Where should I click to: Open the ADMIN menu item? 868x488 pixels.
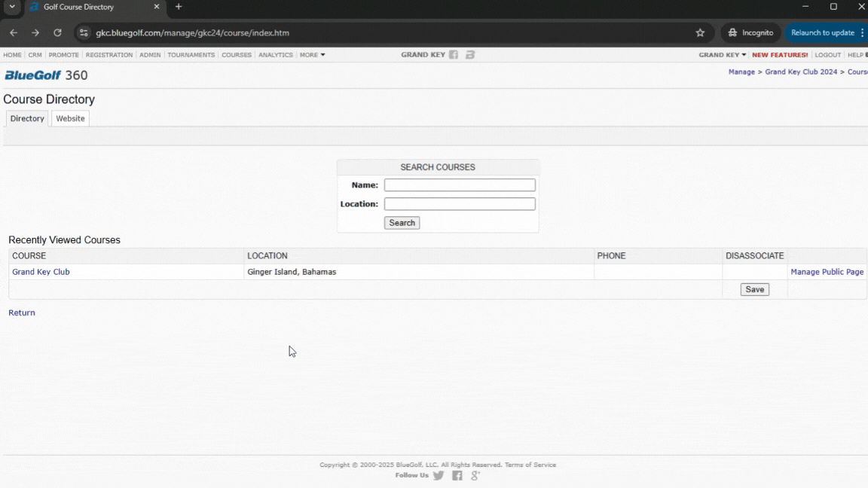[150, 55]
